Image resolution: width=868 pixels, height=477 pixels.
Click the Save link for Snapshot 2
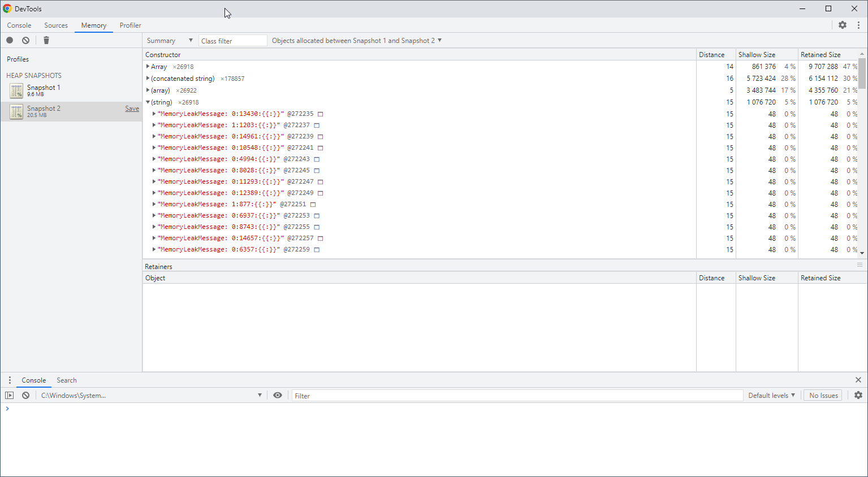[x=132, y=109]
